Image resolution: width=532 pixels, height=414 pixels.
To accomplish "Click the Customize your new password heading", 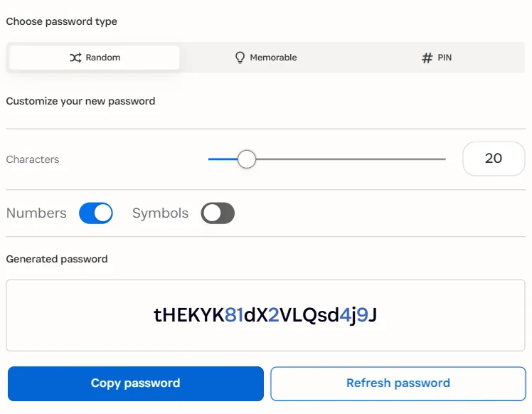I will pyautogui.click(x=80, y=101).
